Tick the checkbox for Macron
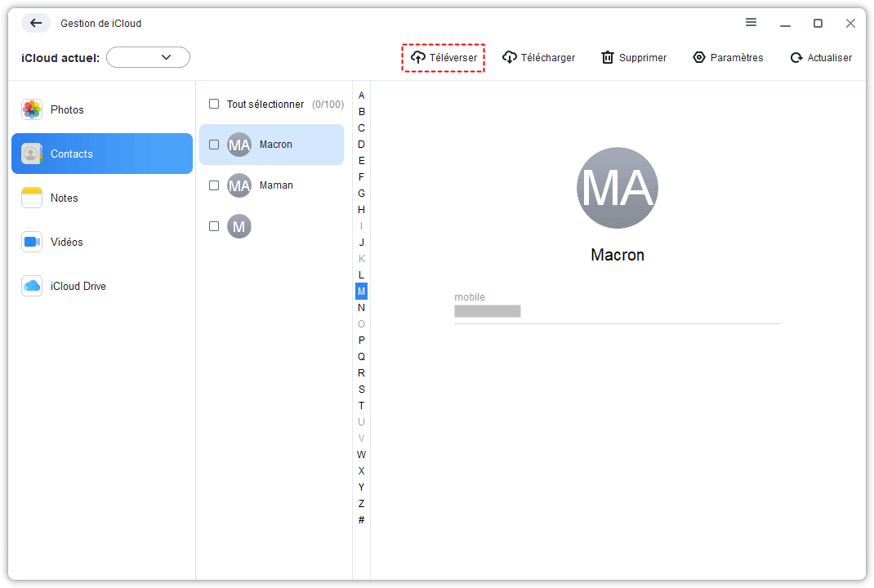The width and height of the screenshot is (874, 588). [214, 145]
